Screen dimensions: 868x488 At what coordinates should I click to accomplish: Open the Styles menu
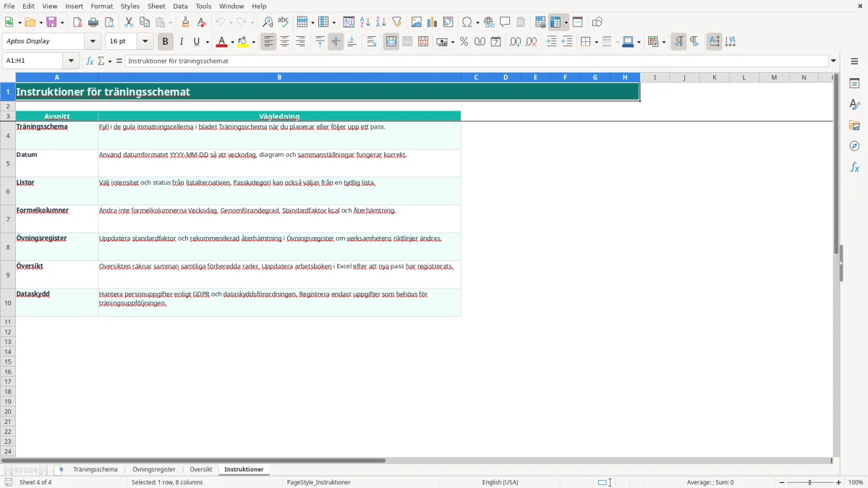pos(130,6)
